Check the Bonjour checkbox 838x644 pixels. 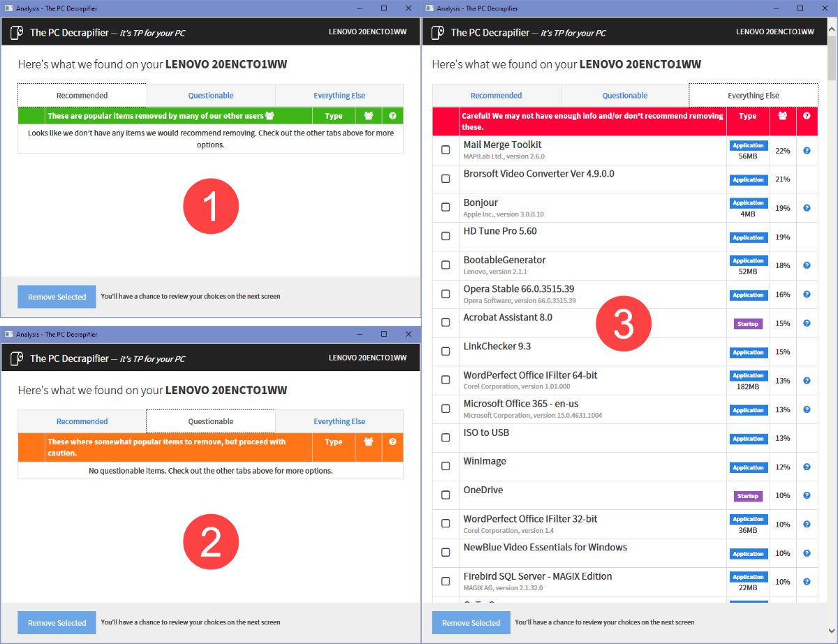tap(446, 207)
